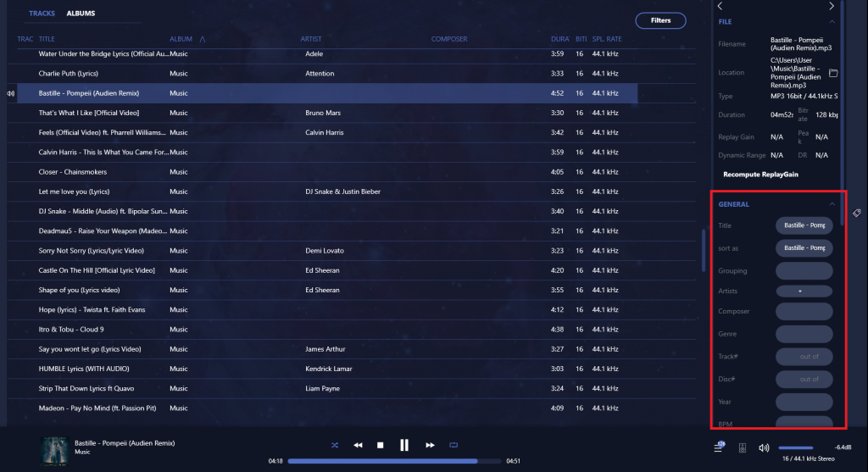
Task: Sort by the duration column header
Action: [559, 39]
